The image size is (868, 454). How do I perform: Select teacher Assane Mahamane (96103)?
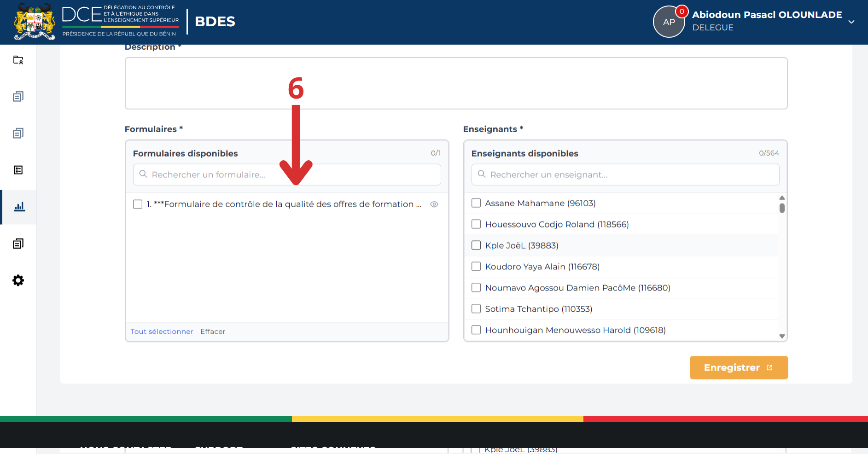[476, 203]
